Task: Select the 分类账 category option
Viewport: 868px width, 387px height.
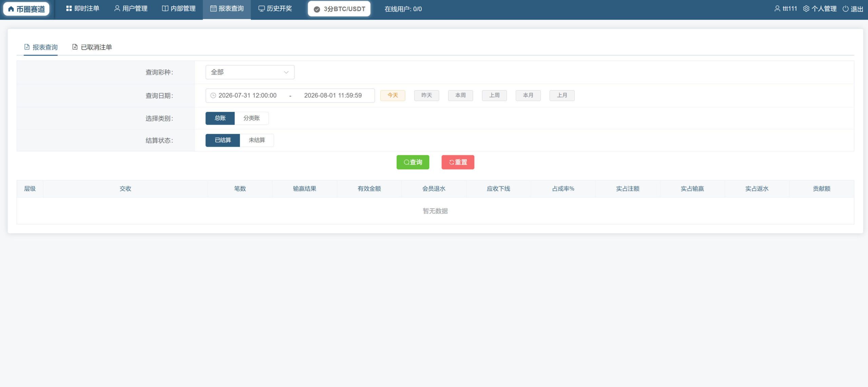Action: 252,118
